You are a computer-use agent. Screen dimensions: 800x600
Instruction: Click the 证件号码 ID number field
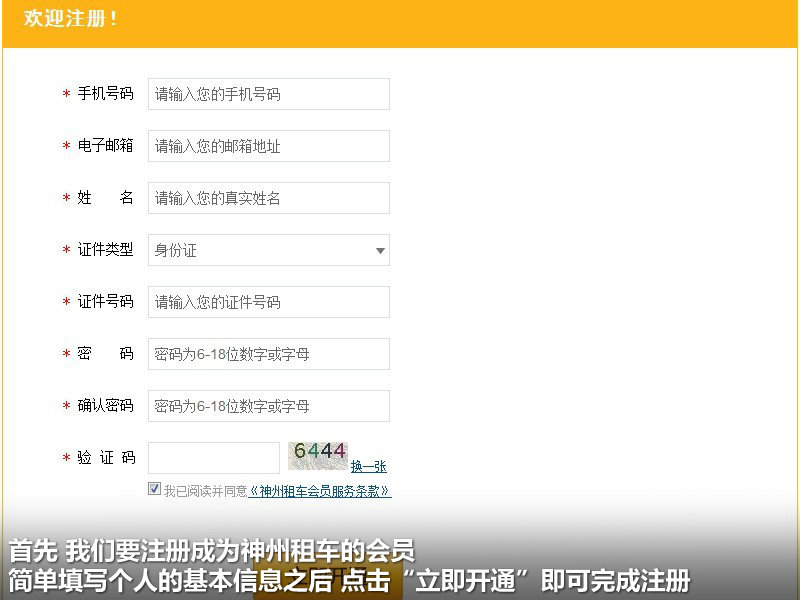pos(269,302)
